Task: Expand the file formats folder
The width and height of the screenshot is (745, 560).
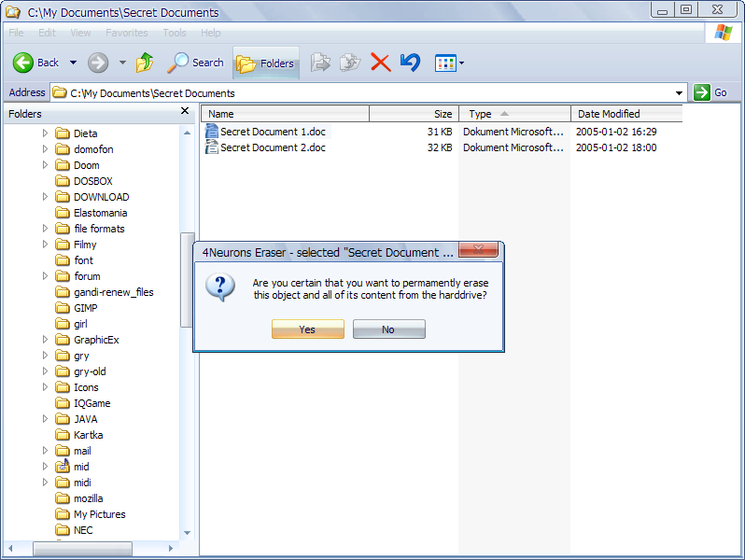Action: coord(45,229)
